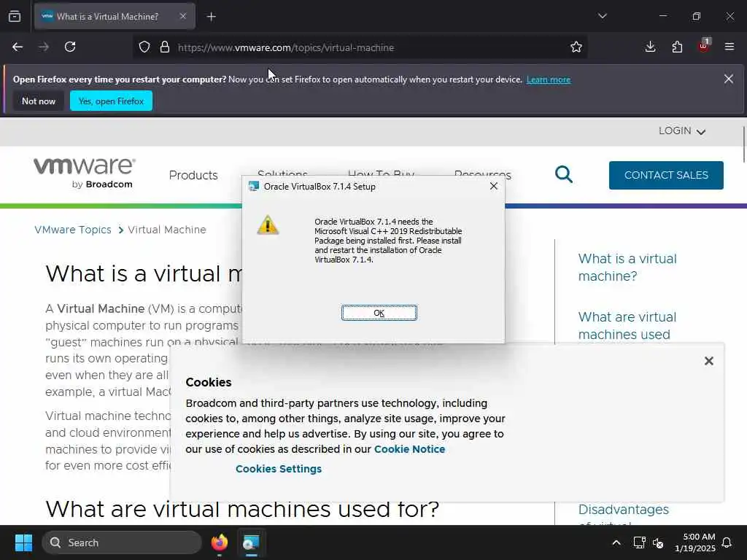Open Cookies Settings
Screen dimensions: 747x560
click(278, 469)
